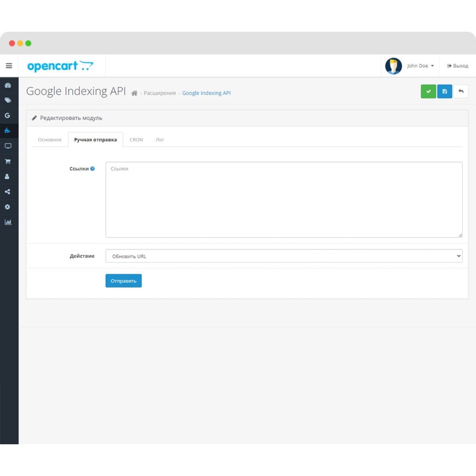Open the Design monitor sidebar icon
The image size is (476, 476).
point(8,146)
